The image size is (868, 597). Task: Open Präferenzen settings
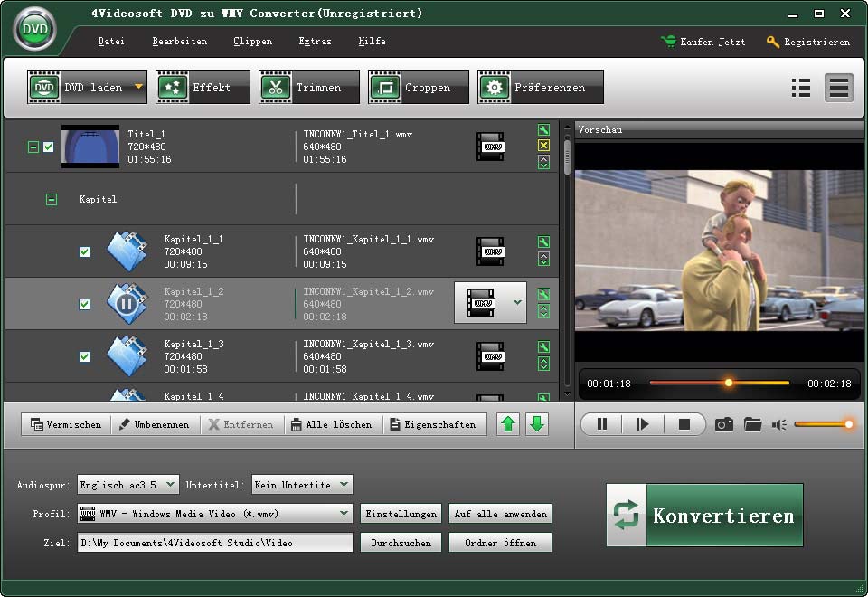pyautogui.click(x=540, y=88)
